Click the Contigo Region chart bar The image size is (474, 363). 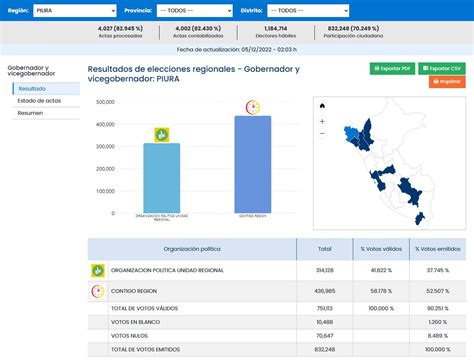(253, 164)
